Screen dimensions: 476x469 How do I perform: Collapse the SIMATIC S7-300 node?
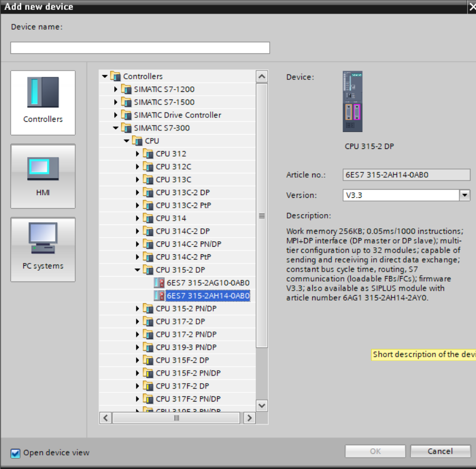[116, 128]
